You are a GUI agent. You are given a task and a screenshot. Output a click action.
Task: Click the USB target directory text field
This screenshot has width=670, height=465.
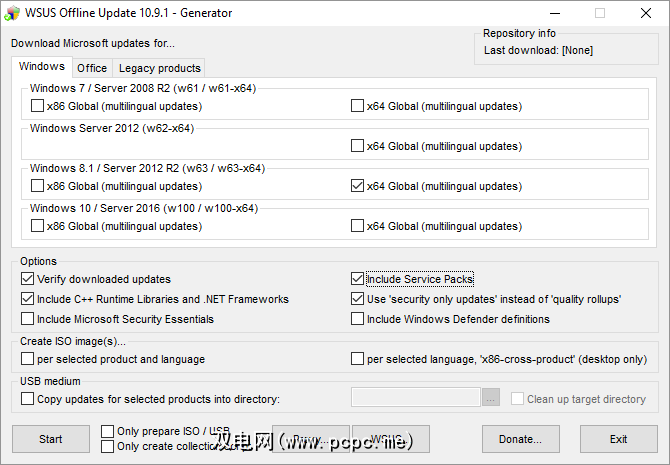(416, 398)
